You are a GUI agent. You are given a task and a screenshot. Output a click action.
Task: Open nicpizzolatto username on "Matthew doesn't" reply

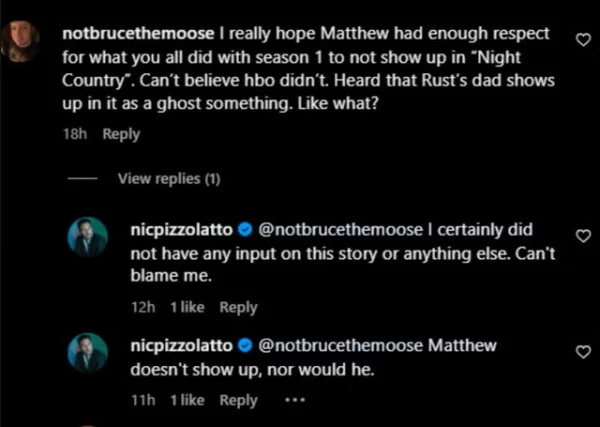coord(181,346)
